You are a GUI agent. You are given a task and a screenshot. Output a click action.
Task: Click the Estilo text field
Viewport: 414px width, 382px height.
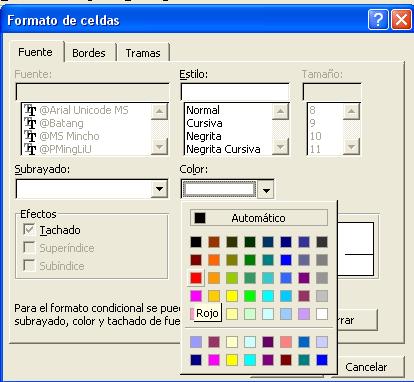point(235,91)
